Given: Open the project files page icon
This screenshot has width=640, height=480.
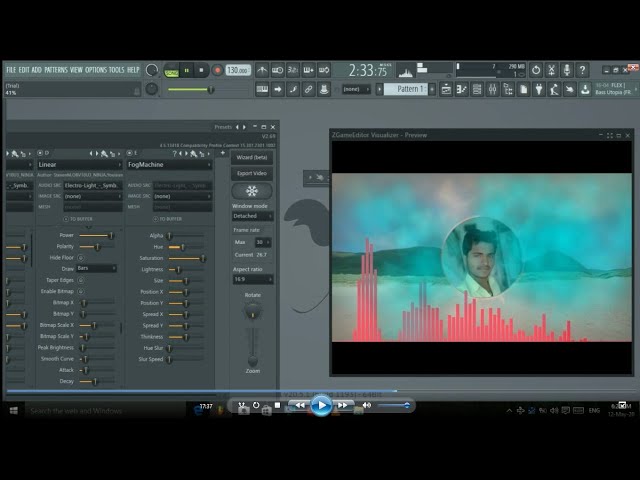Looking at the screenshot, I should point(524,89).
